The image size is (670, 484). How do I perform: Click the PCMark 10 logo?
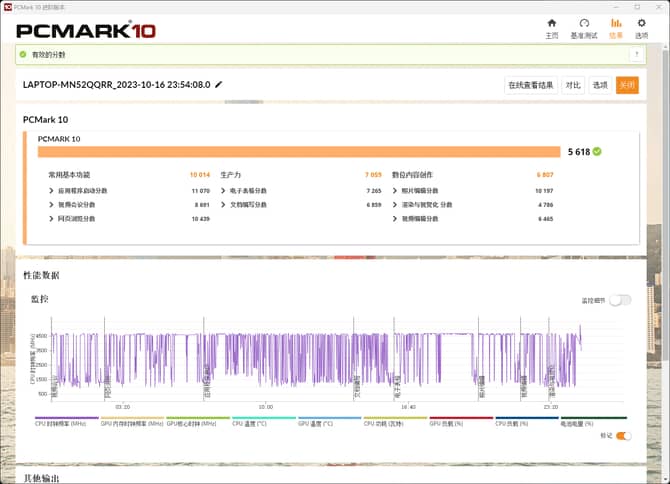pos(85,30)
